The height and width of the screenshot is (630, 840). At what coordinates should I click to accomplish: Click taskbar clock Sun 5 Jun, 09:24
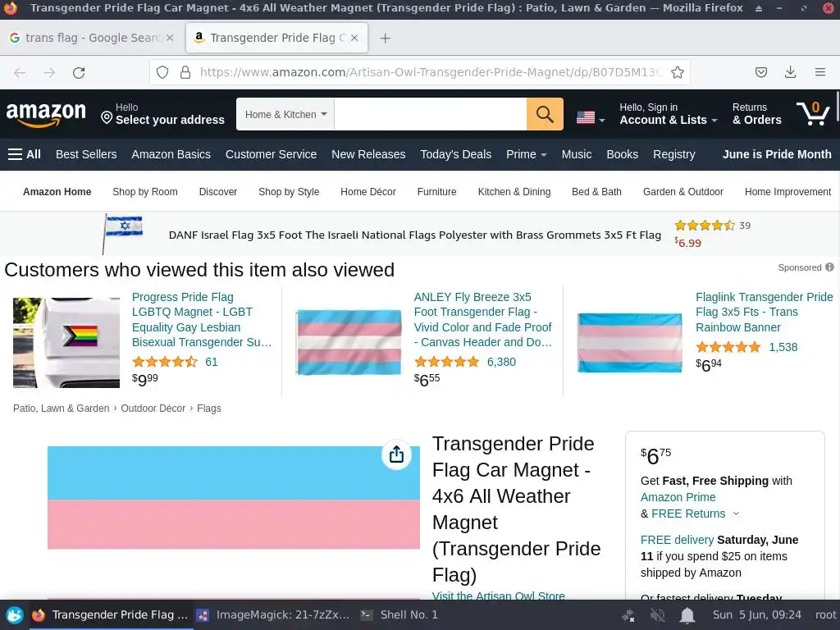(x=756, y=615)
